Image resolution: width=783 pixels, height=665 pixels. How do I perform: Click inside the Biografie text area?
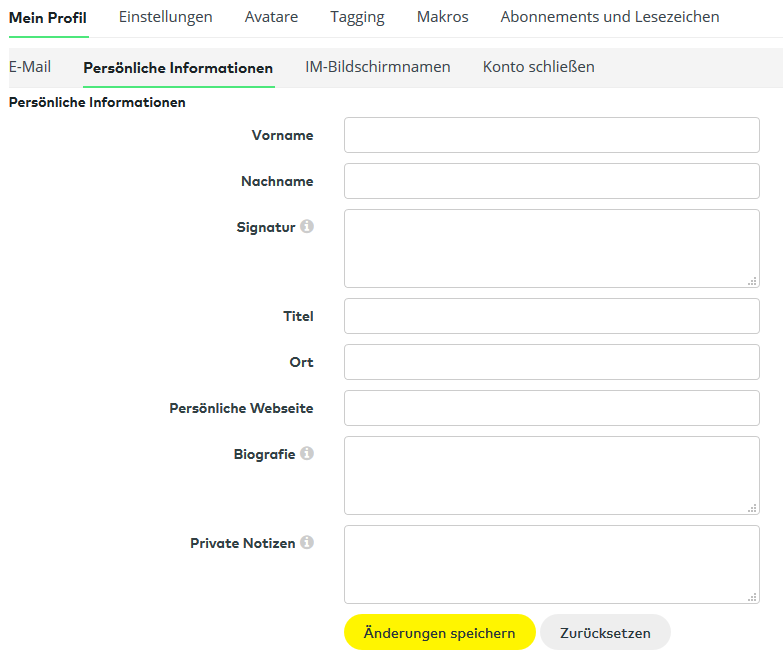click(551, 475)
